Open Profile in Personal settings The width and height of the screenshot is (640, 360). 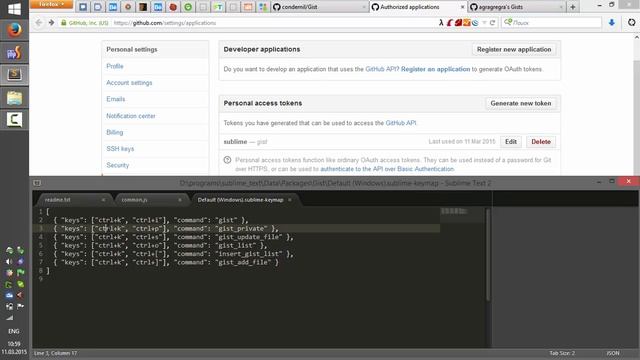(115, 66)
